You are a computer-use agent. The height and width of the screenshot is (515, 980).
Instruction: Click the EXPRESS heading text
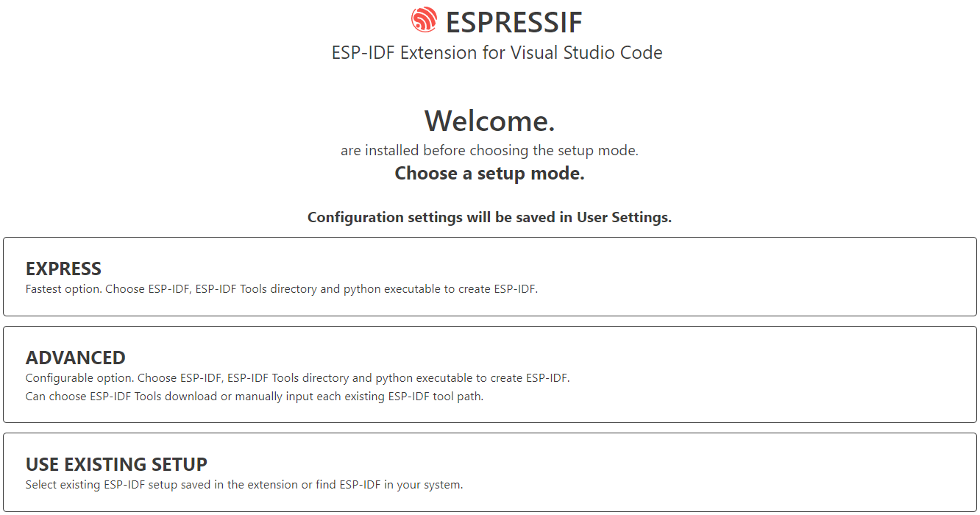point(63,269)
